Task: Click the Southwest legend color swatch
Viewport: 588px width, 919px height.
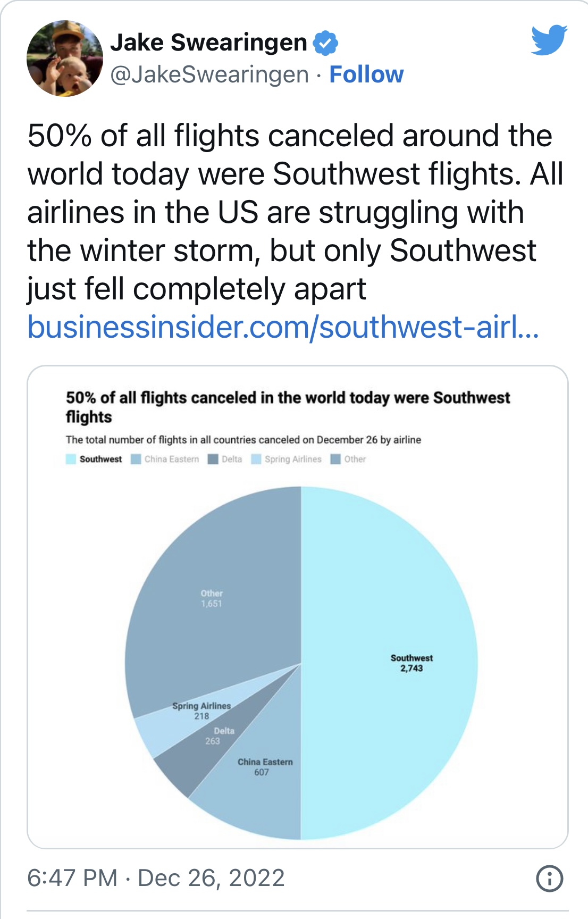Action: (x=71, y=459)
